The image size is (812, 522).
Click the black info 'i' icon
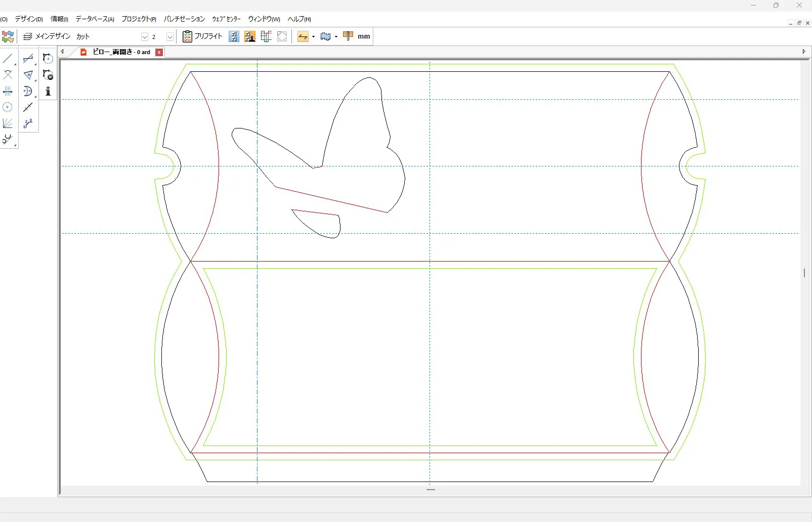(48, 92)
